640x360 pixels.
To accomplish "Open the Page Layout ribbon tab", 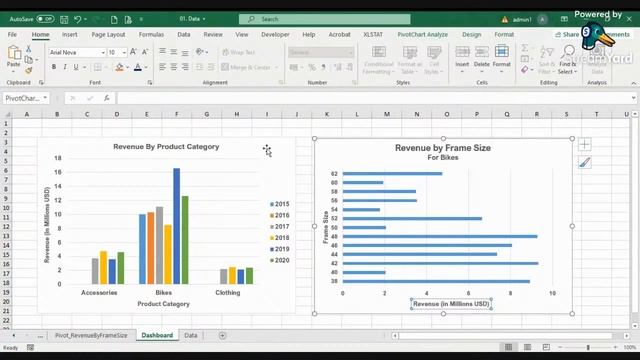I will click(x=108, y=35).
